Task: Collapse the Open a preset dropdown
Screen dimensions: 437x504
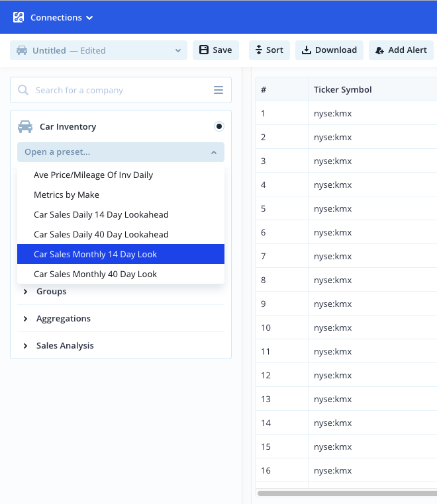Action: (x=121, y=152)
